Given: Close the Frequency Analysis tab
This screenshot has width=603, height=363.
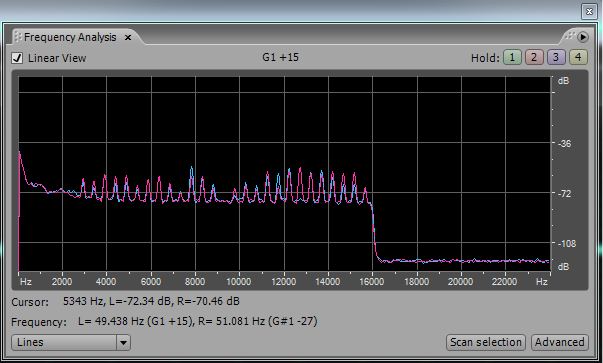Looking at the screenshot, I should (x=128, y=37).
